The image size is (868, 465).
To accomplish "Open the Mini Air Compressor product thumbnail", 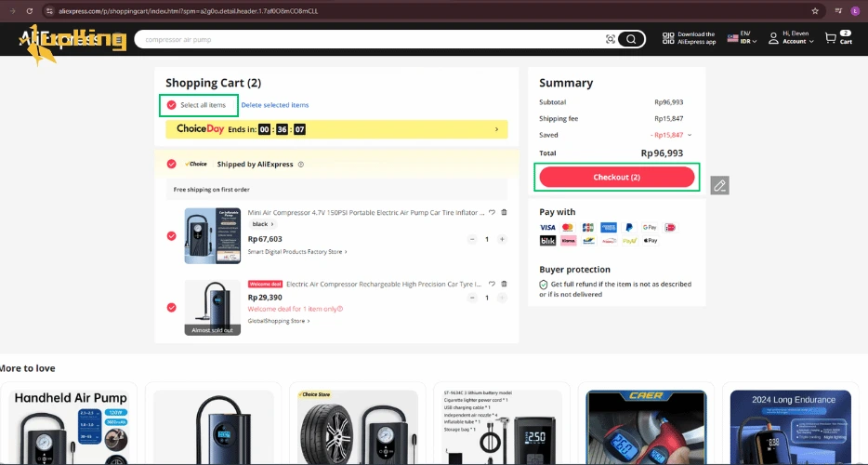I will coord(213,236).
